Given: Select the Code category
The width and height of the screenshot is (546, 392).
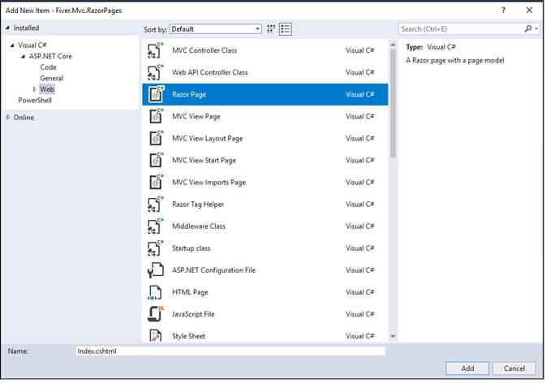Looking at the screenshot, I should pyautogui.click(x=48, y=67).
